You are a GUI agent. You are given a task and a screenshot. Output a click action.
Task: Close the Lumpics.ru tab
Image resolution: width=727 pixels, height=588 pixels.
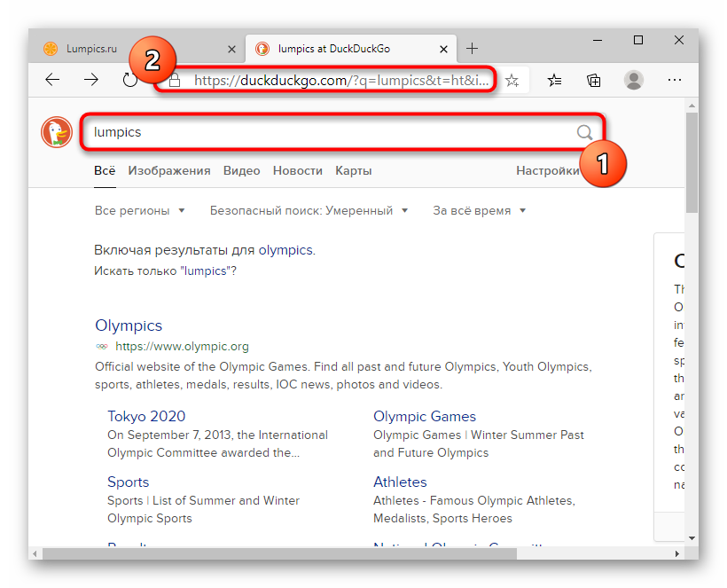click(x=232, y=49)
